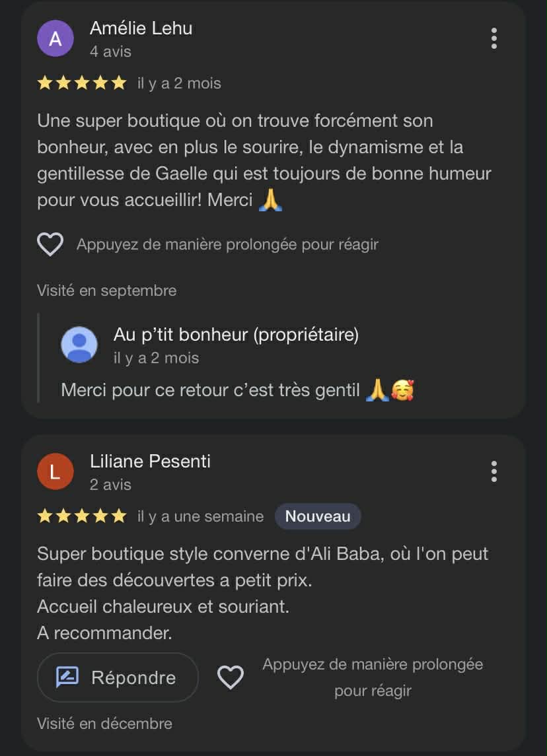This screenshot has width=547, height=756.
Task: Click the praying hands emoji in Amélie's review
Action: (270, 200)
